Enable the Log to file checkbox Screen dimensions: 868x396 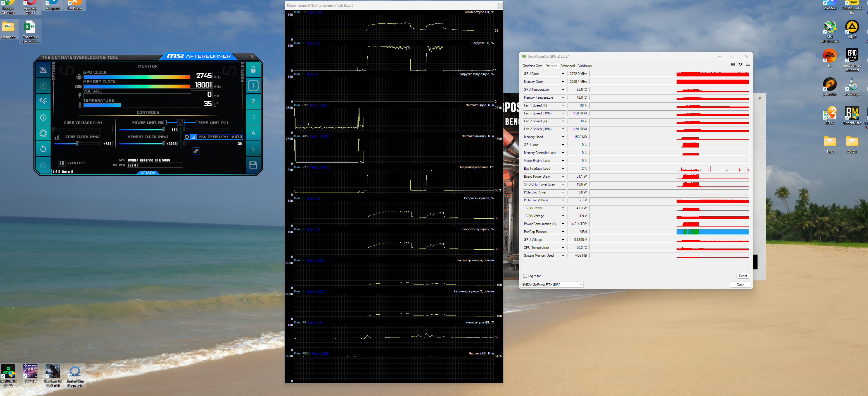pos(525,276)
